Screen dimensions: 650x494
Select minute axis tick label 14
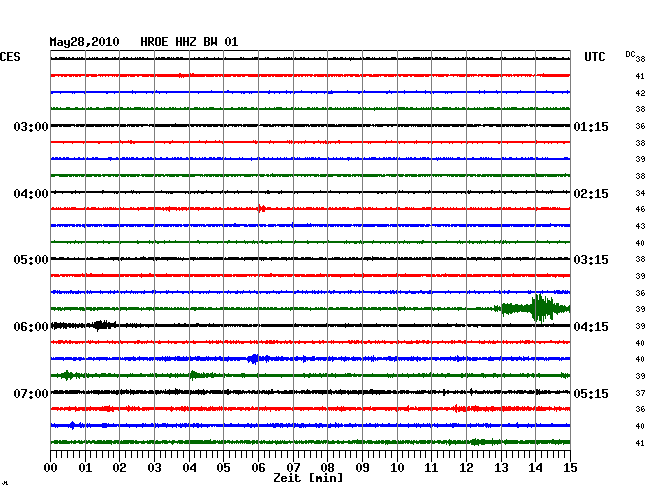535,467
